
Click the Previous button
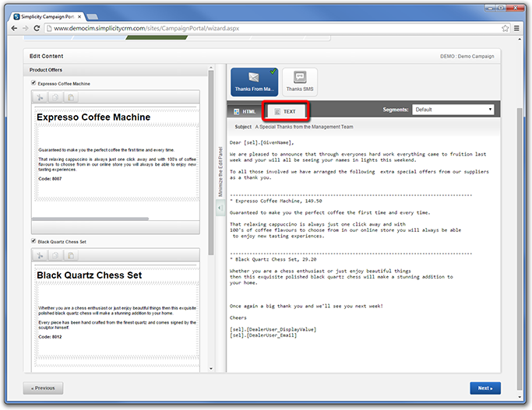(x=43, y=388)
